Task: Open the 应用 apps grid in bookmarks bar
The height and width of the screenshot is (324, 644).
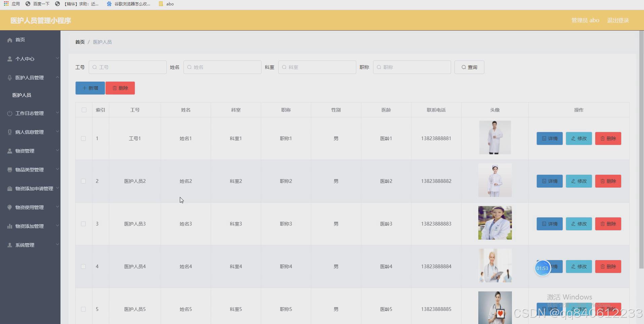Action: [12, 4]
